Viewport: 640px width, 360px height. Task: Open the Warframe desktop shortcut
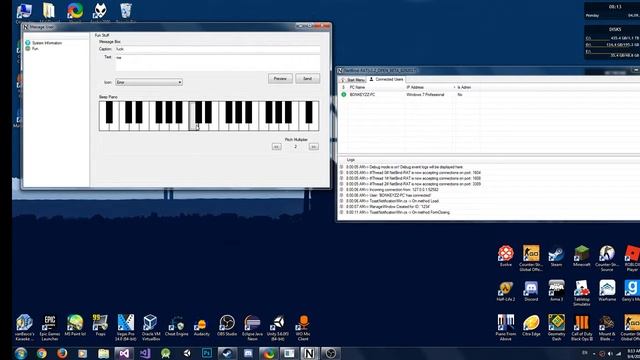click(607, 291)
